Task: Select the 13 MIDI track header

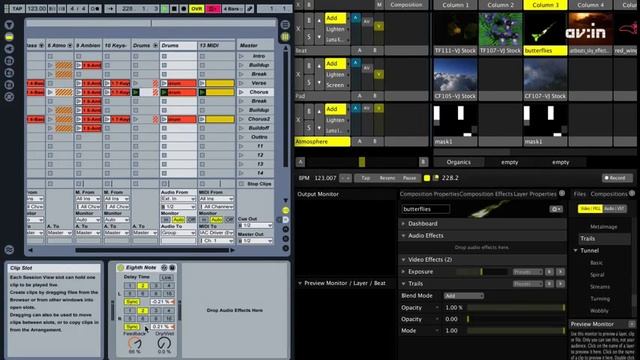Action: (x=217, y=45)
